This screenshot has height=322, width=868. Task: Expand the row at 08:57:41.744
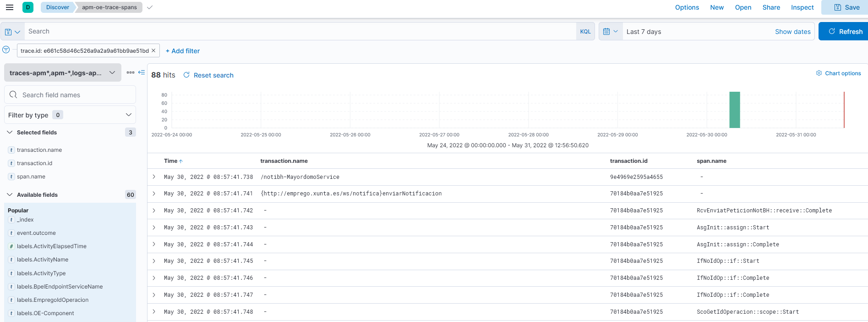click(154, 244)
